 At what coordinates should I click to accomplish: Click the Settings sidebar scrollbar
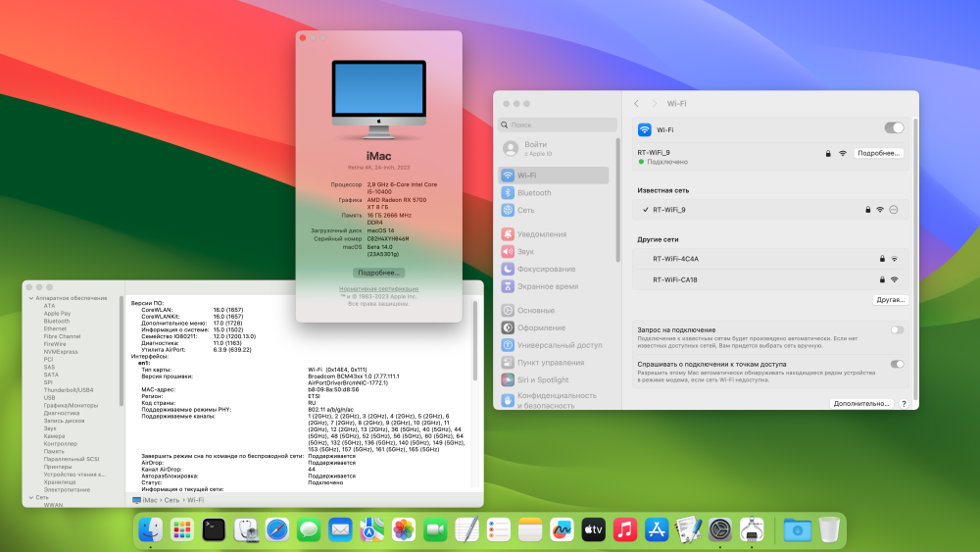click(618, 200)
